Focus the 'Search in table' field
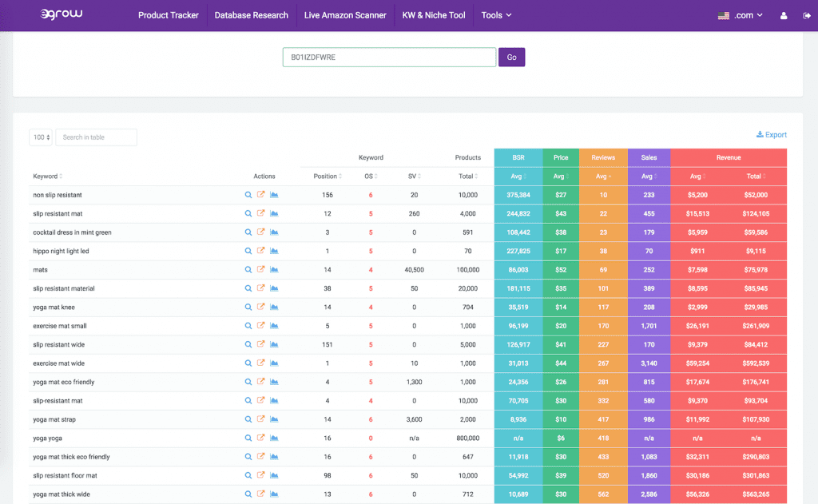The image size is (818, 504). tap(96, 137)
